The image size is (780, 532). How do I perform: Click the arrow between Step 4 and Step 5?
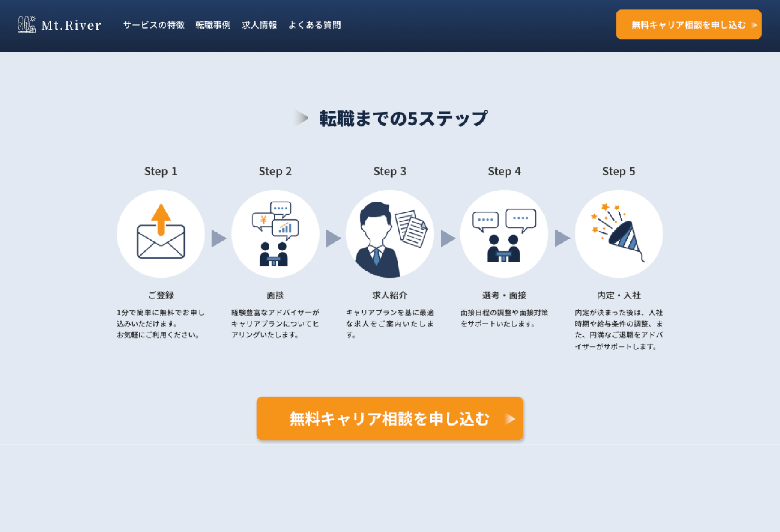pyautogui.click(x=562, y=238)
